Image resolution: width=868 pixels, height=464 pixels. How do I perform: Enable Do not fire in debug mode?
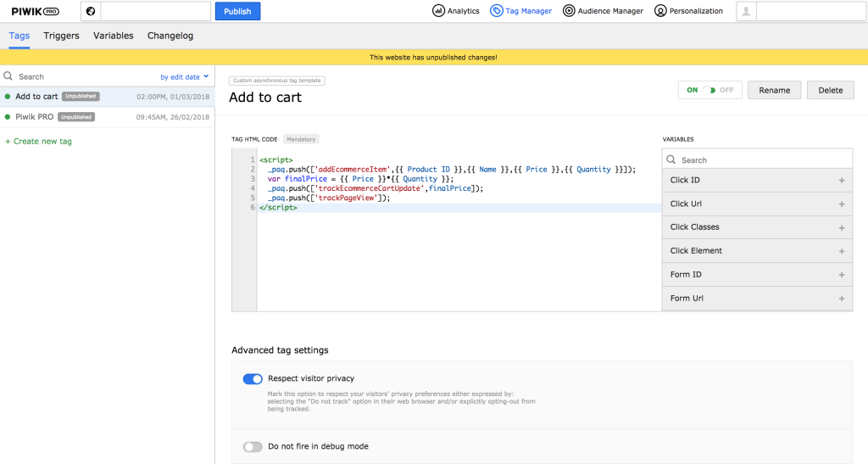coord(253,446)
